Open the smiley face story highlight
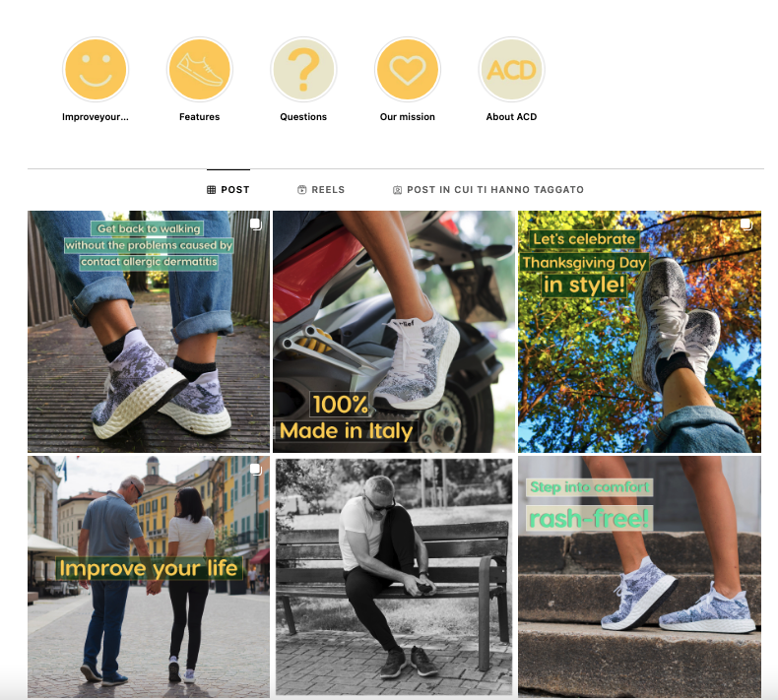Screen dimensions: 778x700 tap(96, 70)
